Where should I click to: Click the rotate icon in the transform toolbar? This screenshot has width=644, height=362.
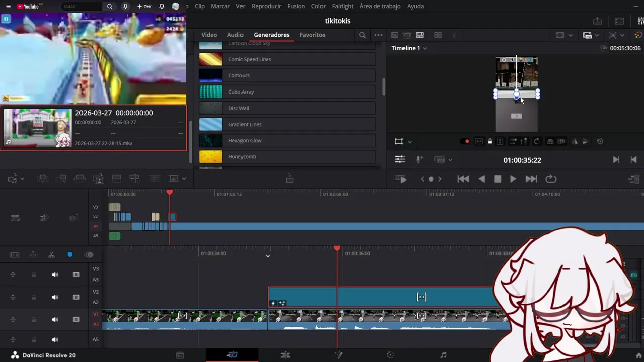pos(536,141)
